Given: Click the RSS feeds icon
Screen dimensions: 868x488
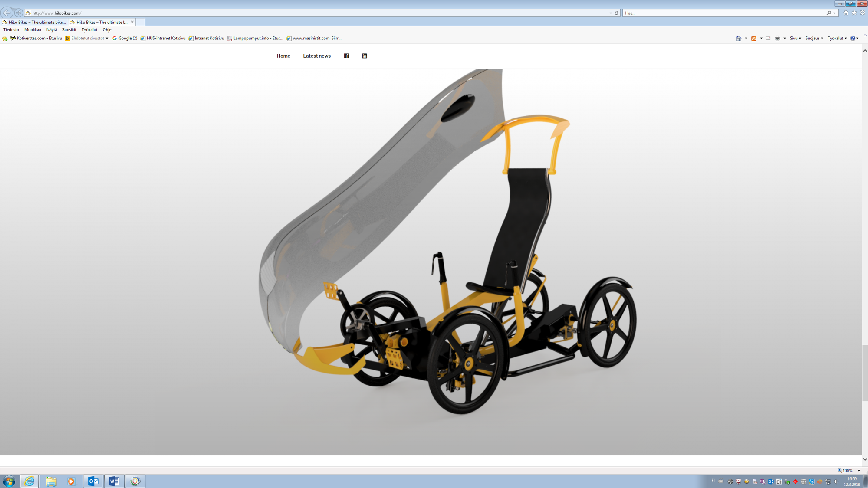Looking at the screenshot, I should pos(754,39).
